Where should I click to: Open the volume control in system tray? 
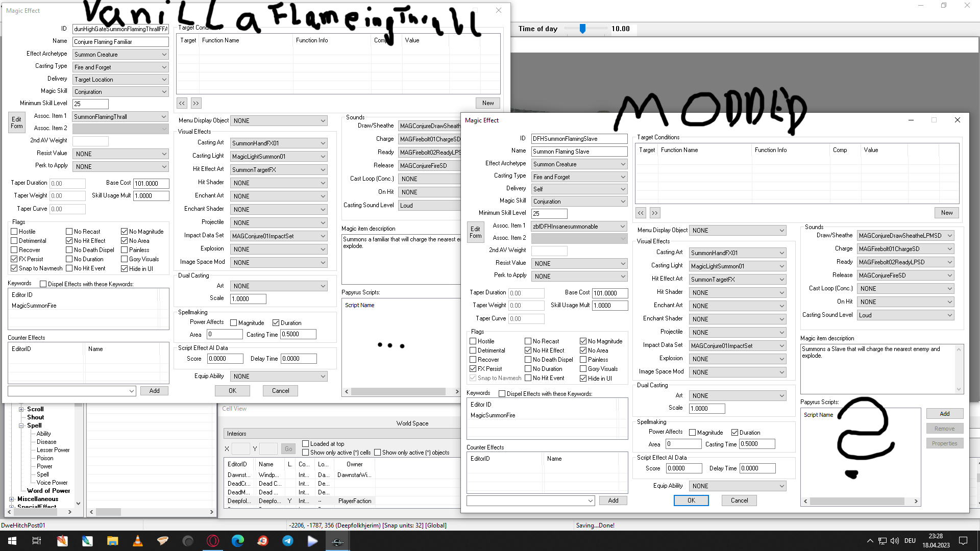point(894,541)
